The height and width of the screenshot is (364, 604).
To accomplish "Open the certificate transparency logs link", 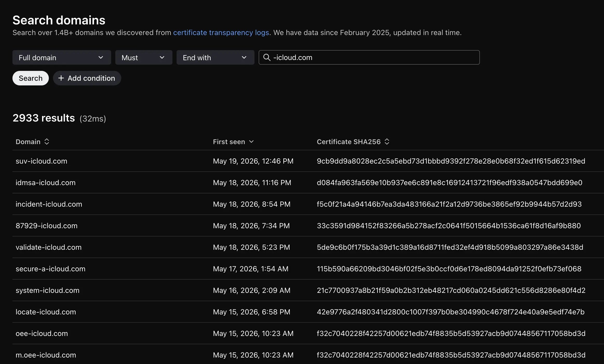I will 221,33.
